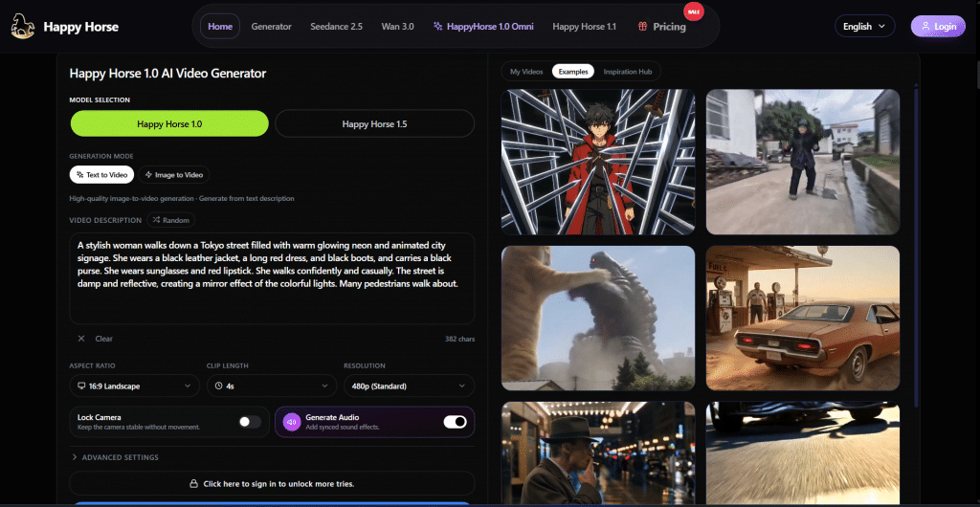
Task: Turn off the Generate Audio switch
Action: click(x=455, y=422)
